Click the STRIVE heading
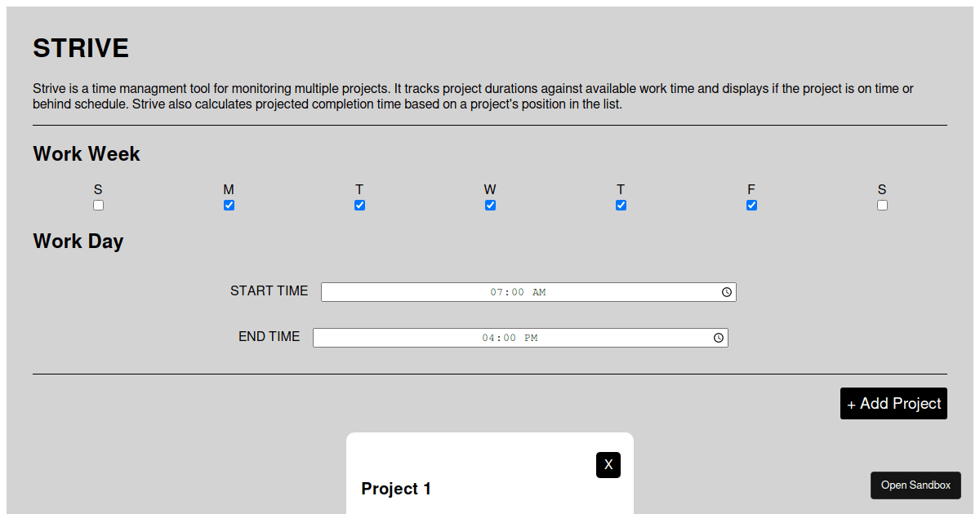The width and height of the screenshot is (980, 514). [x=80, y=48]
